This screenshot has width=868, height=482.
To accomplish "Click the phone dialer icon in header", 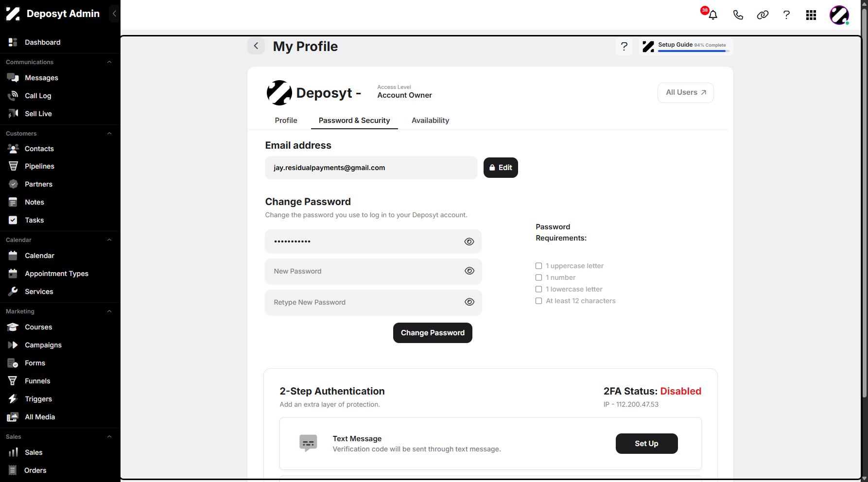I will pos(738,15).
